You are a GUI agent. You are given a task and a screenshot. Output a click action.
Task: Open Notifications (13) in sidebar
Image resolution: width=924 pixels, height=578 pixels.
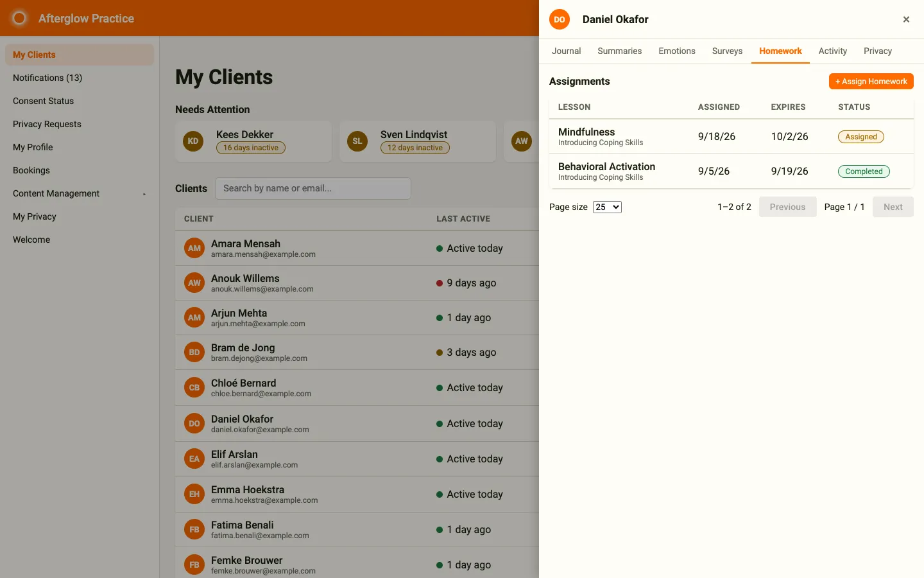coord(80,78)
